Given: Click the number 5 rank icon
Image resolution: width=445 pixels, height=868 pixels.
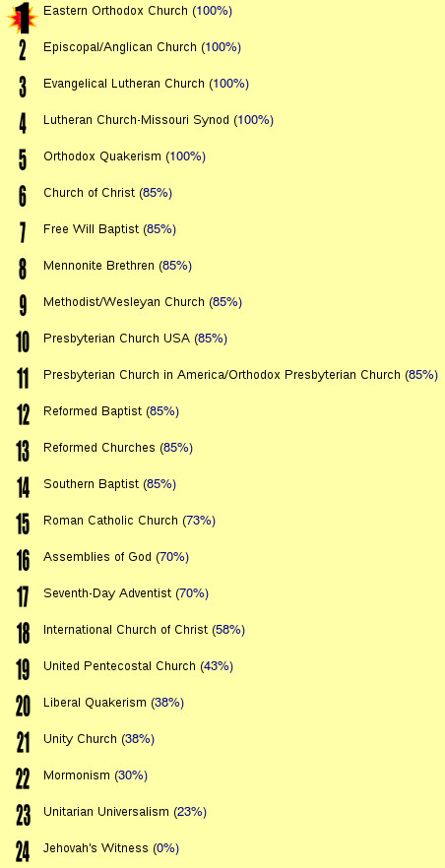Looking at the screenshot, I should coord(22,159).
